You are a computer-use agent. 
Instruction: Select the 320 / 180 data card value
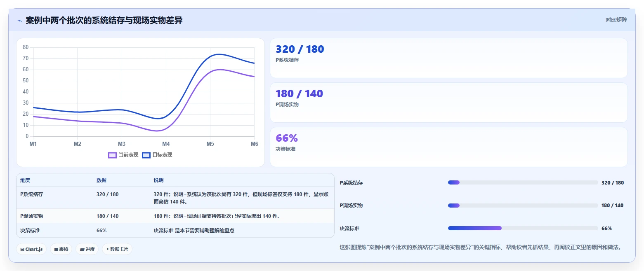tap(300, 49)
